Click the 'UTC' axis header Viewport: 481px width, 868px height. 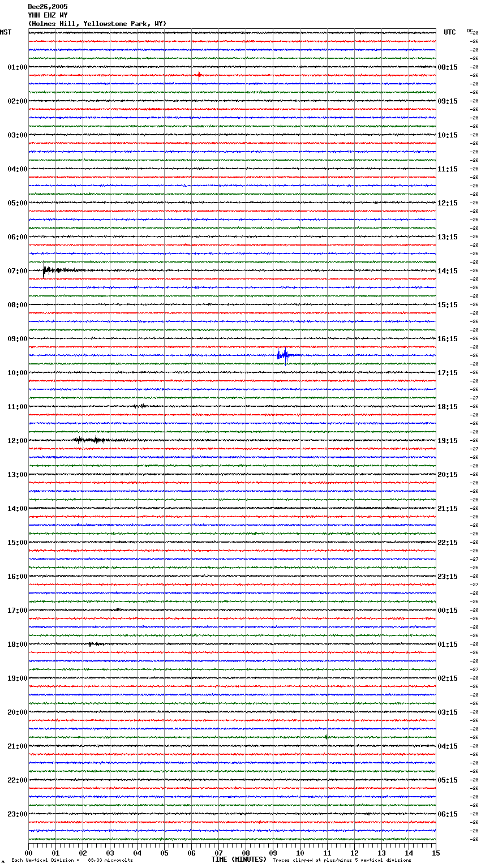pyautogui.click(x=450, y=32)
